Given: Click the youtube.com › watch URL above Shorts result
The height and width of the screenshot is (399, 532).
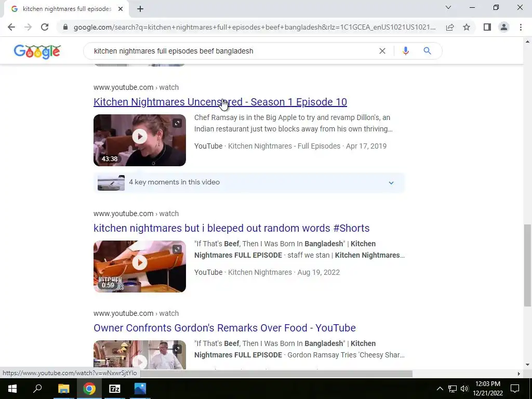Looking at the screenshot, I should coord(136,214).
